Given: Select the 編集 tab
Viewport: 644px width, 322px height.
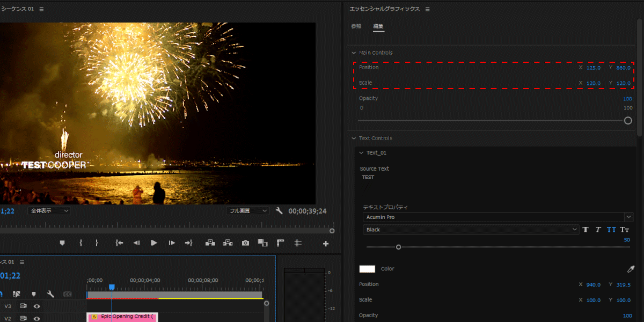Looking at the screenshot, I should point(379,26).
